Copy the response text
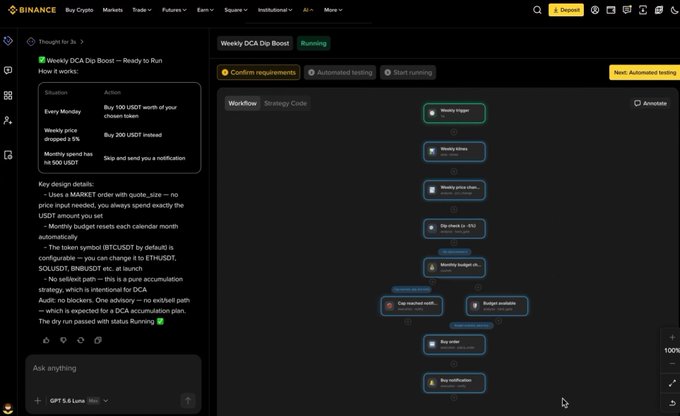 click(x=98, y=341)
